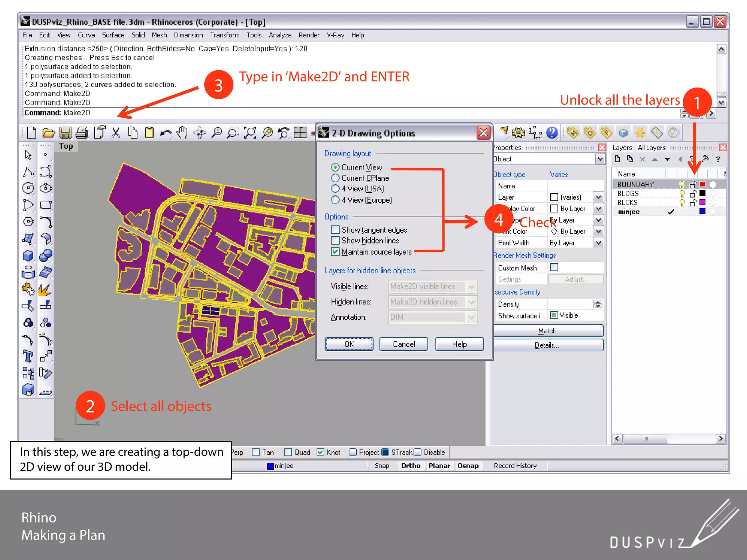Click OK in 2-D Drawing Options
Viewport: 747px width, 560px height.
(x=349, y=344)
